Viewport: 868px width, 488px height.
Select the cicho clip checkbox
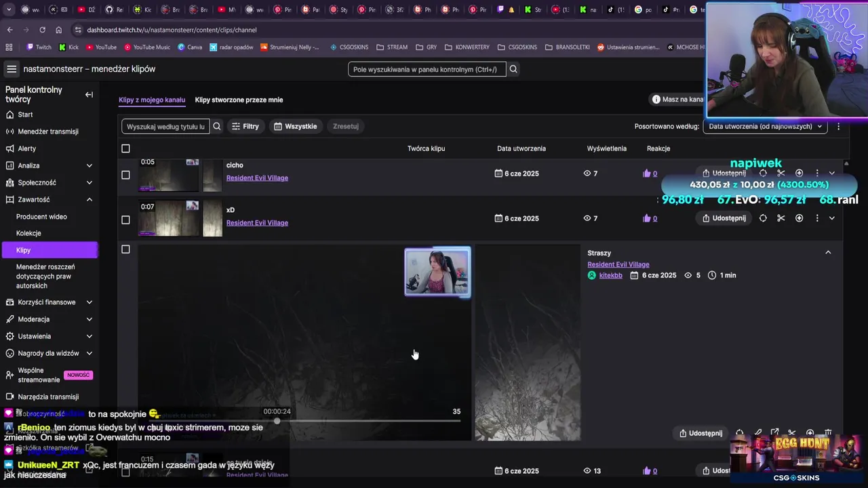[x=125, y=175]
